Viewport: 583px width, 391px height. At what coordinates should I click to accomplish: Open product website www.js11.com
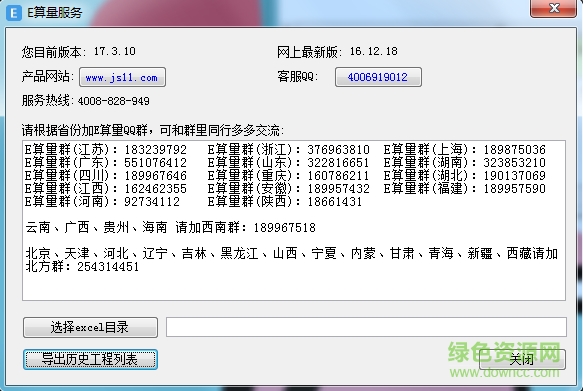tap(122, 77)
